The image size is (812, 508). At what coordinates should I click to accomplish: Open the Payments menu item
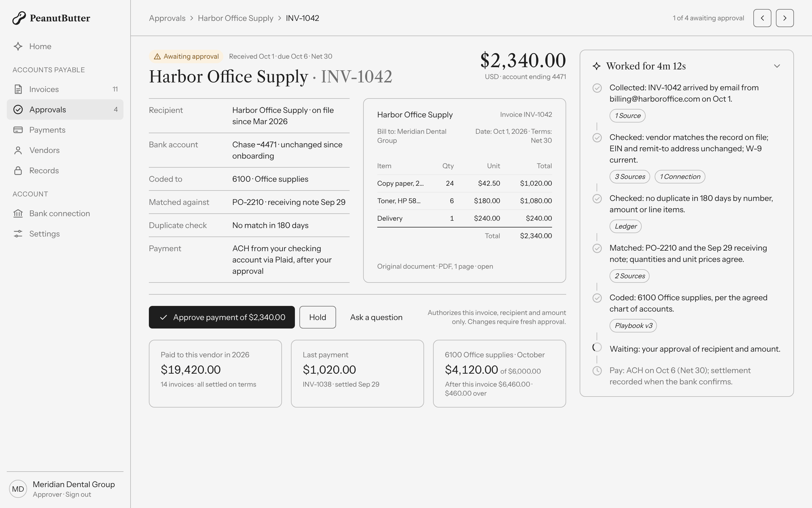click(65, 130)
